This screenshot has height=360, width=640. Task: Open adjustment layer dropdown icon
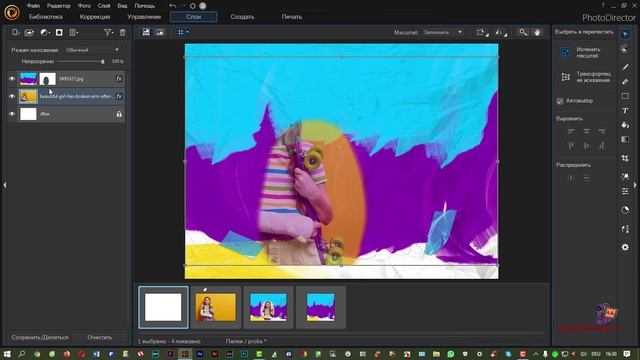click(x=44, y=33)
